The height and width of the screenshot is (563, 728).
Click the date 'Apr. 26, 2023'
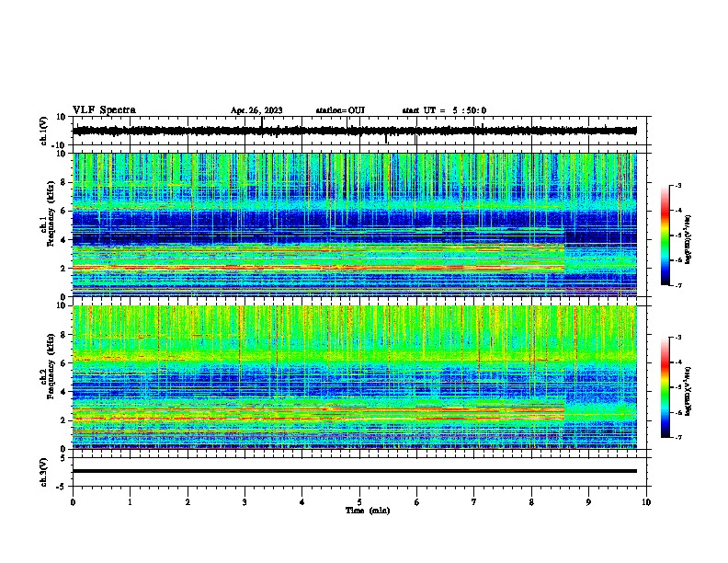[256, 110]
